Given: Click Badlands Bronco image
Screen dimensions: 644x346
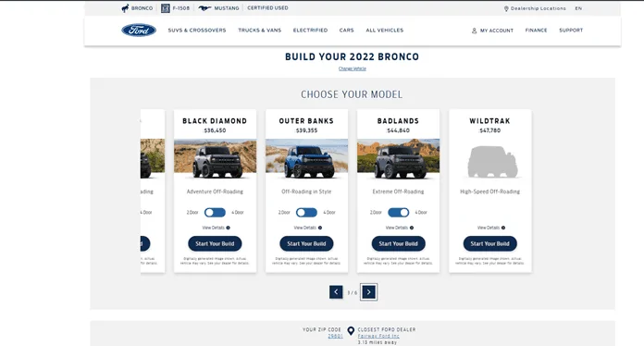Looking at the screenshot, I should point(399,158).
